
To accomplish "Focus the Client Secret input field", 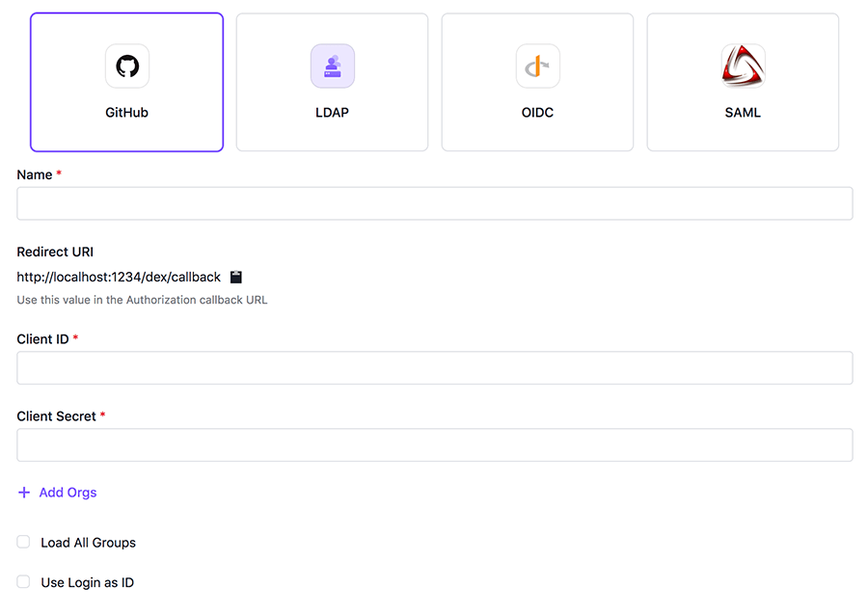I will 435,444.
